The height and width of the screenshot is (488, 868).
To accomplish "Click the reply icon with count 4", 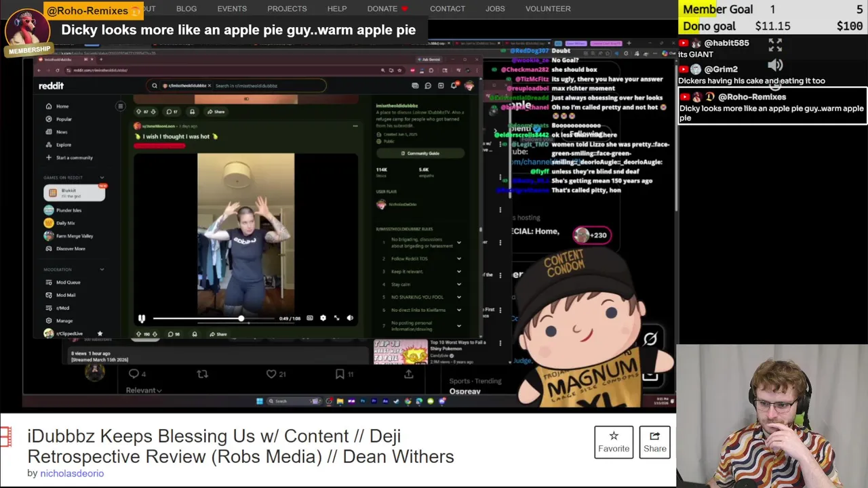I will (x=137, y=374).
